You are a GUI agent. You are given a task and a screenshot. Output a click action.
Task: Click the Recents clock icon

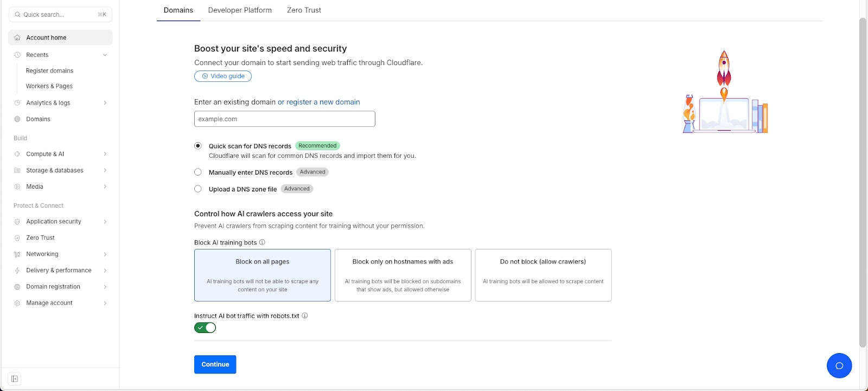click(17, 55)
